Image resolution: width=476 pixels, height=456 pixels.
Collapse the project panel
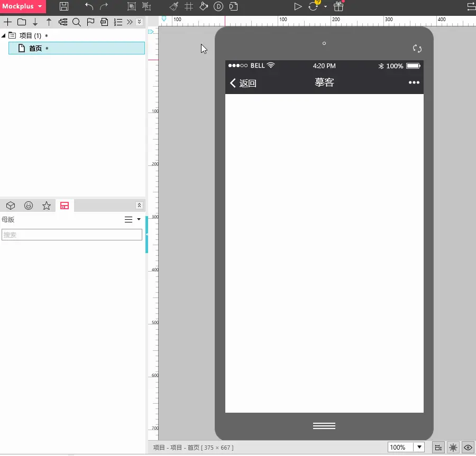click(x=139, y=22)
